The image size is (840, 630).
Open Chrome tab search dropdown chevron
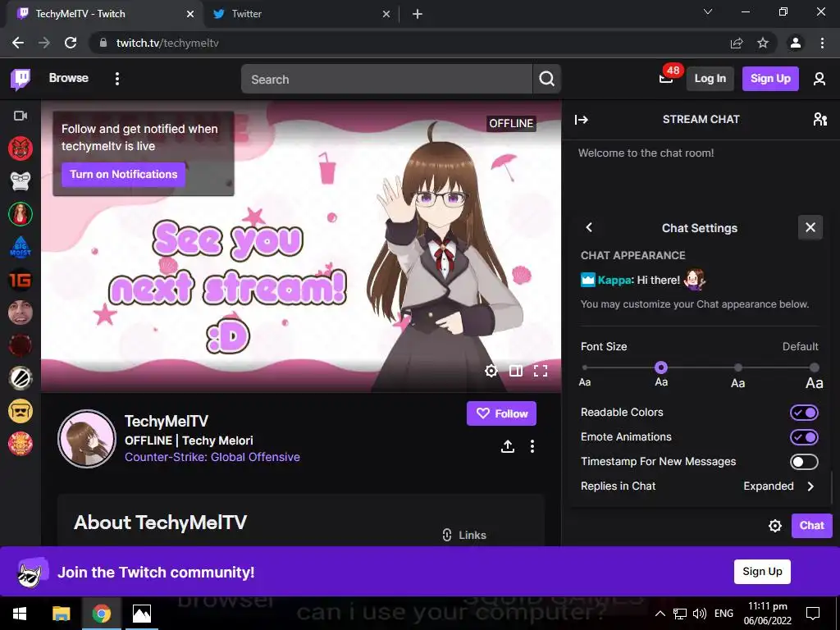click(x=708, y=11)
